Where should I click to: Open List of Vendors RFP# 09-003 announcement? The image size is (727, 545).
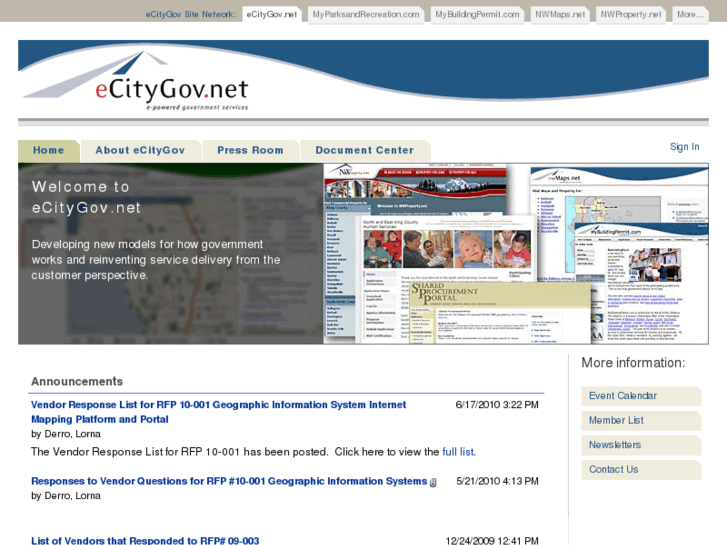[x=145, y=541]
